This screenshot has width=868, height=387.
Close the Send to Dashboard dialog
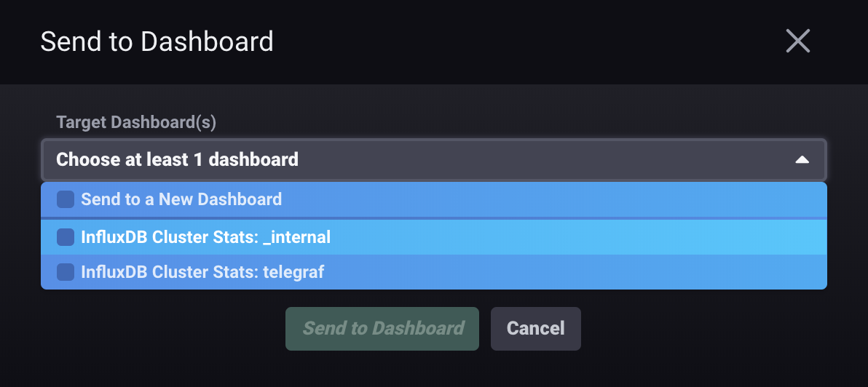click(x=798, y=41)
